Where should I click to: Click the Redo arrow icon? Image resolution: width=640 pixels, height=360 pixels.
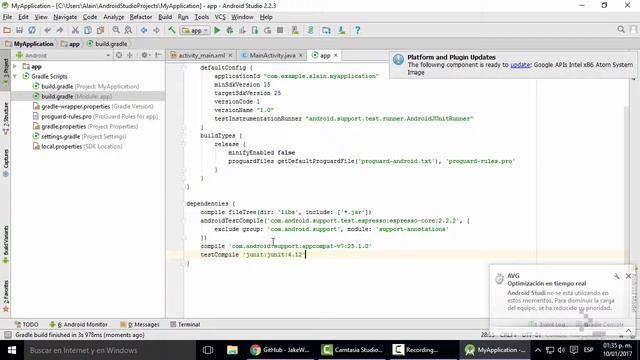(x=60, y=30)
